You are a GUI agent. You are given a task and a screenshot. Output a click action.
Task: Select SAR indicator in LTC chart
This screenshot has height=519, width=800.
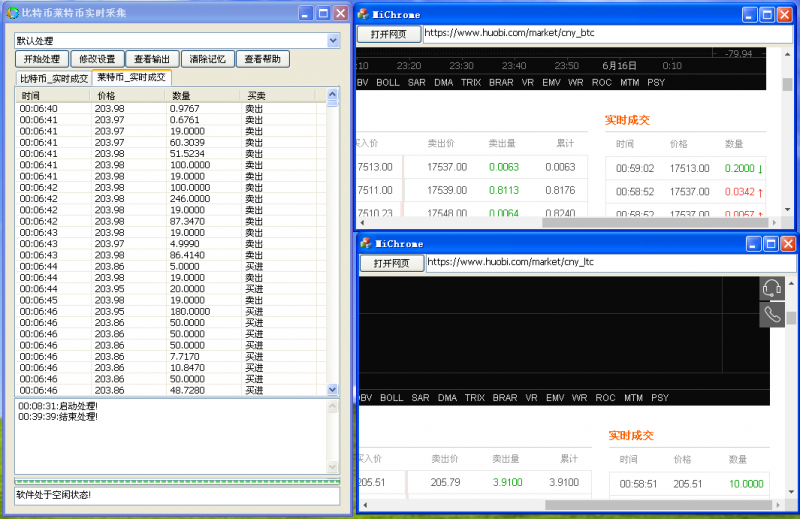click(420, 398)
